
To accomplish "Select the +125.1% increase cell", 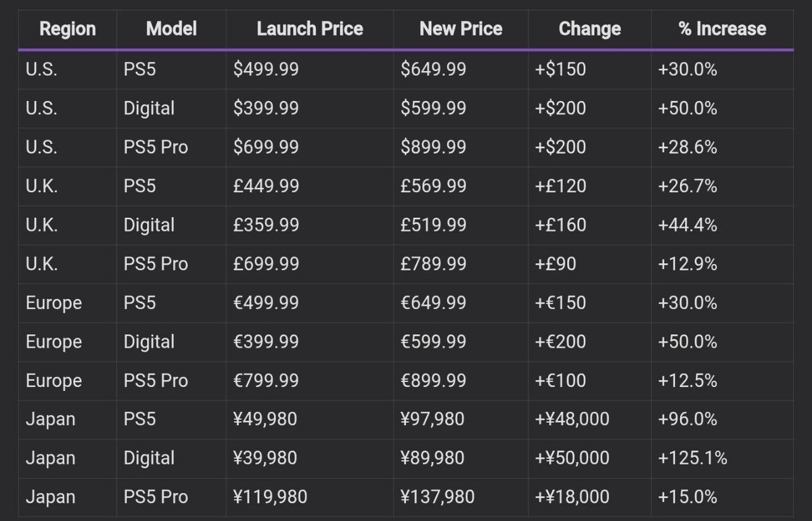I will pos(692,458).
